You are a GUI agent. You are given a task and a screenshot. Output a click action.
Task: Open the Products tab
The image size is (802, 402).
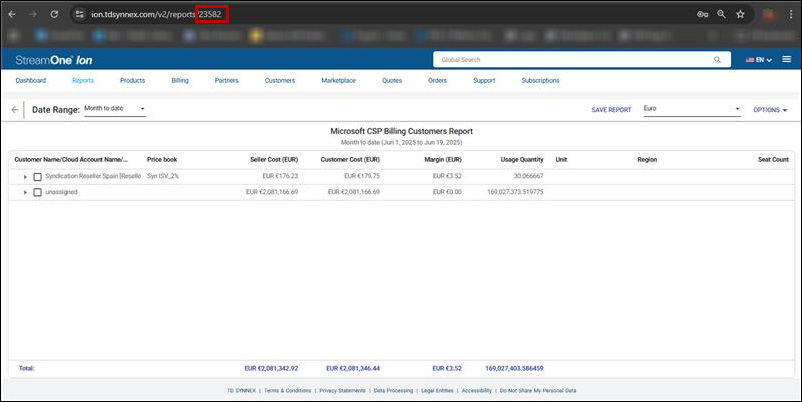(x=132, y=80)
